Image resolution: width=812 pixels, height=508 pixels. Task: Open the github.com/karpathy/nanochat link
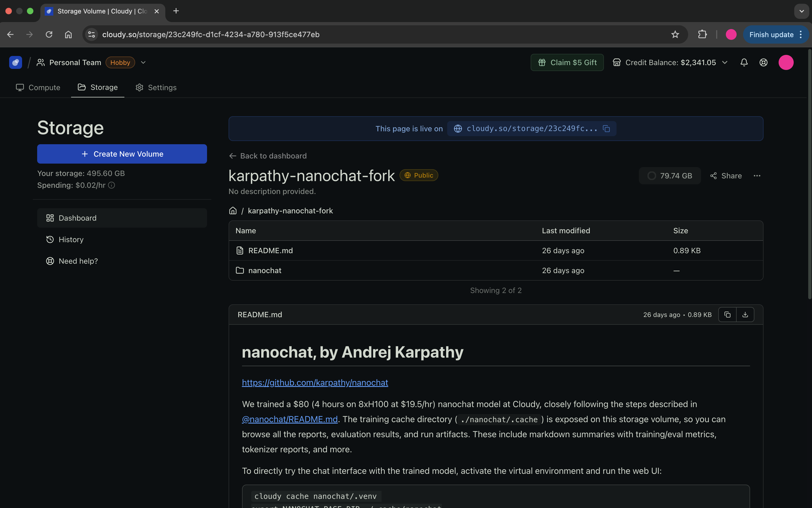(315, 383)
